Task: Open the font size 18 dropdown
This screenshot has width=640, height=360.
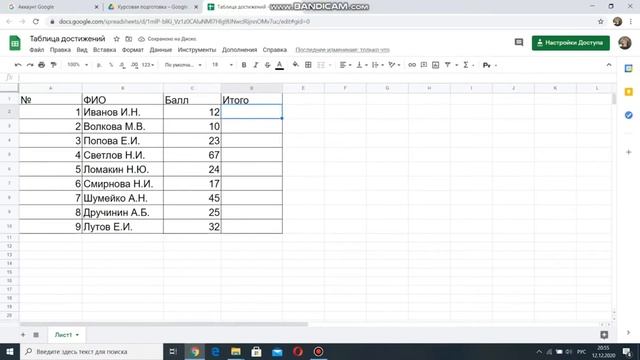Action: [222, 65]
